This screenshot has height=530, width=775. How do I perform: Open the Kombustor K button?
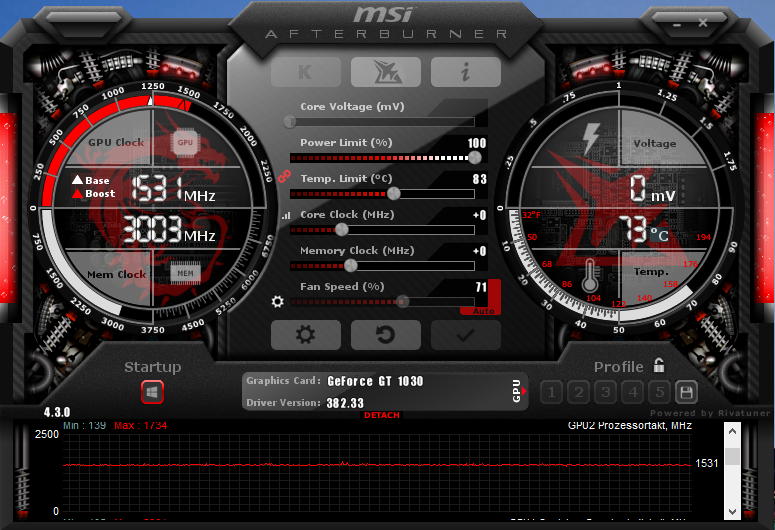306,72
